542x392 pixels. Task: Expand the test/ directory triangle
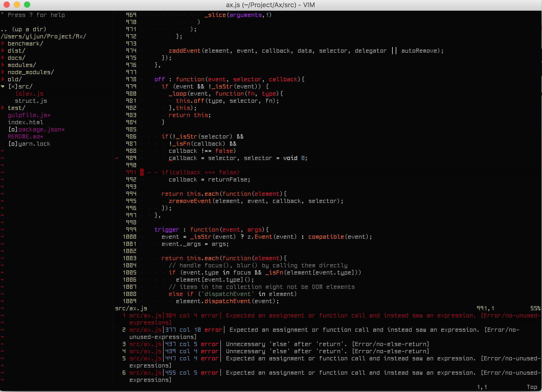[x=3, y=108]
